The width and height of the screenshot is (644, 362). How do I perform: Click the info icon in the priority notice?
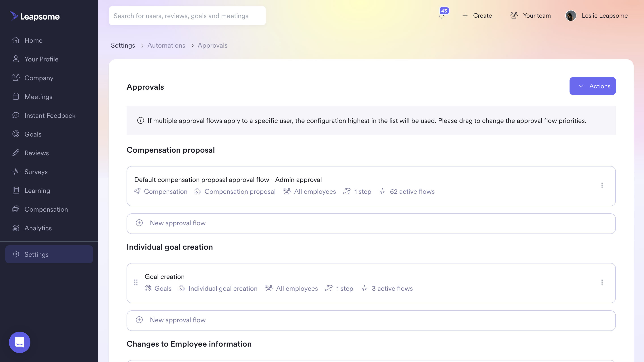pyautogui.click(x=140, y=121)
